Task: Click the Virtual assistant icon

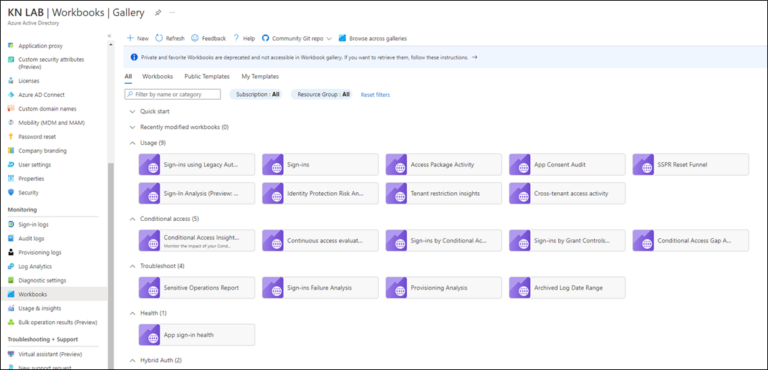Action: pos(11,354)
